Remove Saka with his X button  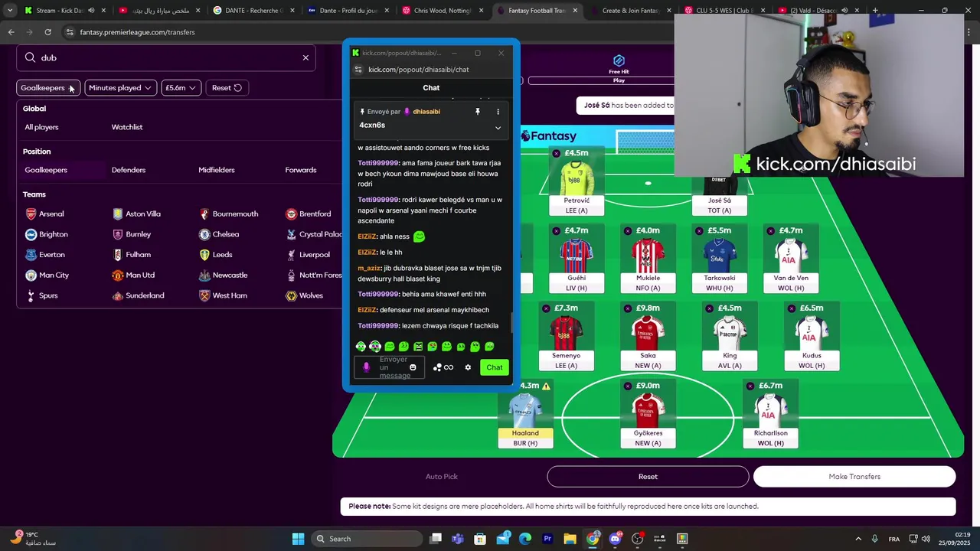tap(628, 308)
